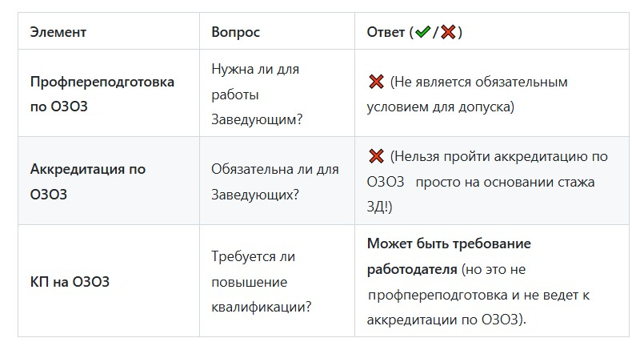Image resolution: width=644 pixels, height=346 pixels.
Task: Click the КП на ОЗОЗ cell
Action: click(x=70, y=282)
